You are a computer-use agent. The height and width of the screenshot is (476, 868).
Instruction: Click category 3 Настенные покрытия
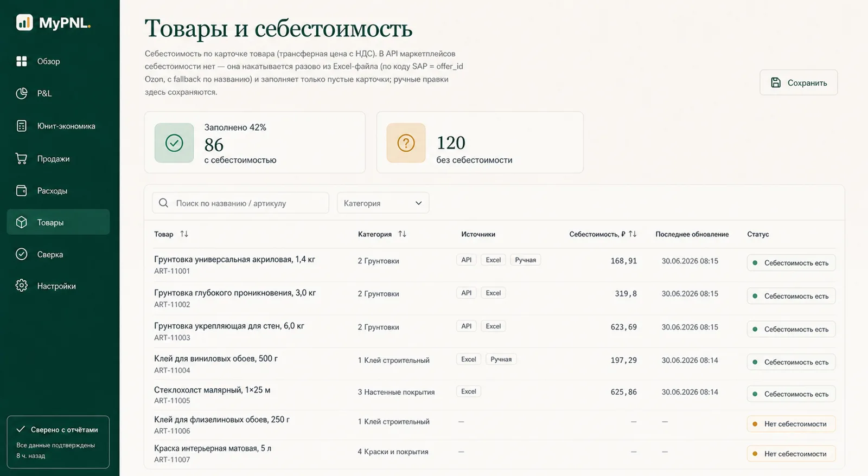(396, 392)
